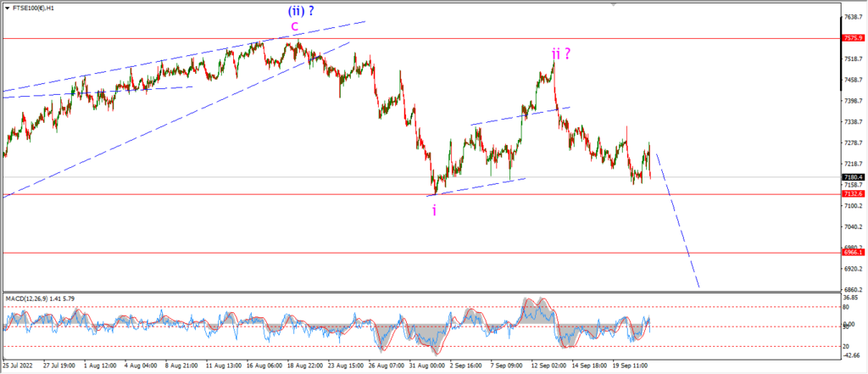The width and height of the screenshot is (868, 374).
Task: Select the magenta i wave label
Action: [434, 210]
